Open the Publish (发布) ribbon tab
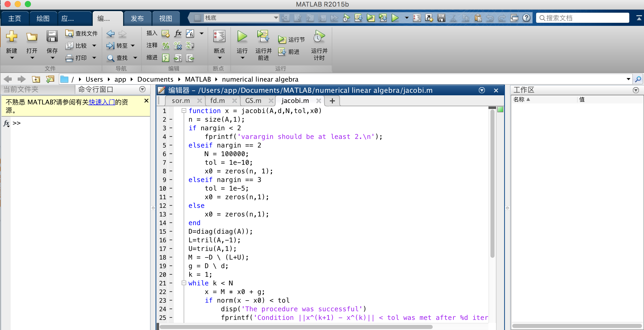Image resolution: width=644 pixels, height=330 pixels. coord(137,19)
